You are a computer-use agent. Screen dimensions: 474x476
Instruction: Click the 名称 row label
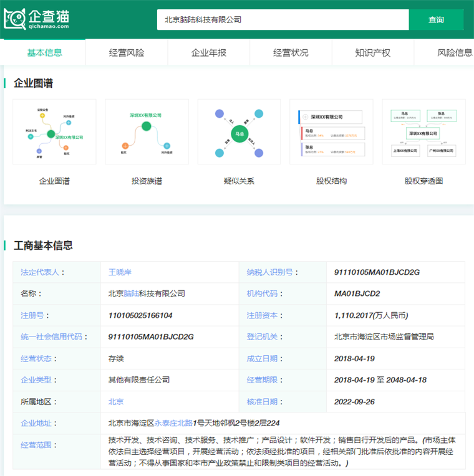pyautogui.click(x=31, y=293)
